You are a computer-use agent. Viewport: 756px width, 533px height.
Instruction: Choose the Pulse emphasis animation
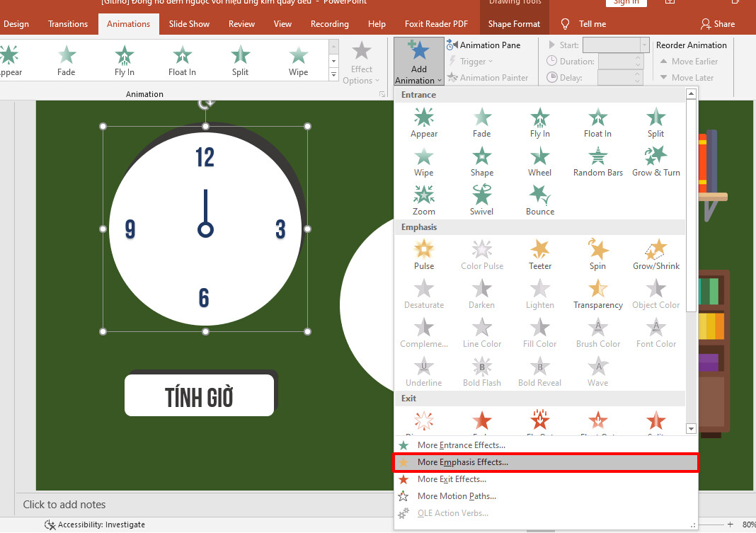pos(424,255)
